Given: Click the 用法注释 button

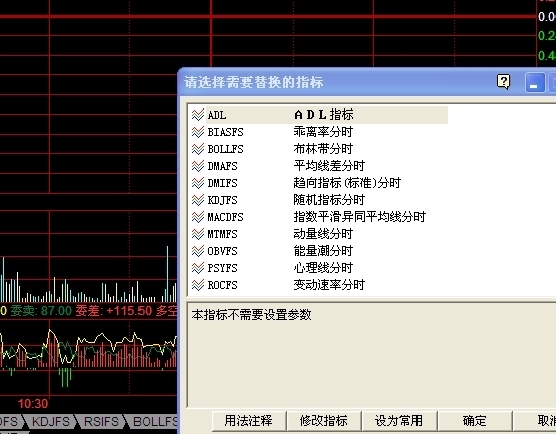Looking at the screenshot, I should point(249,421).
